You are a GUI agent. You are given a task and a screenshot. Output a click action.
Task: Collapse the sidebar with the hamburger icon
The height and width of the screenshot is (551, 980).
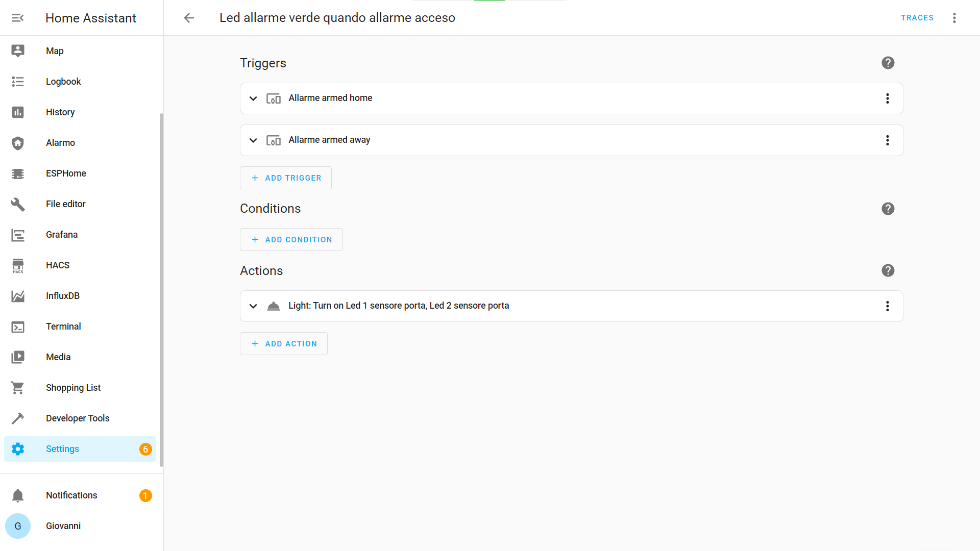[18, 18]
